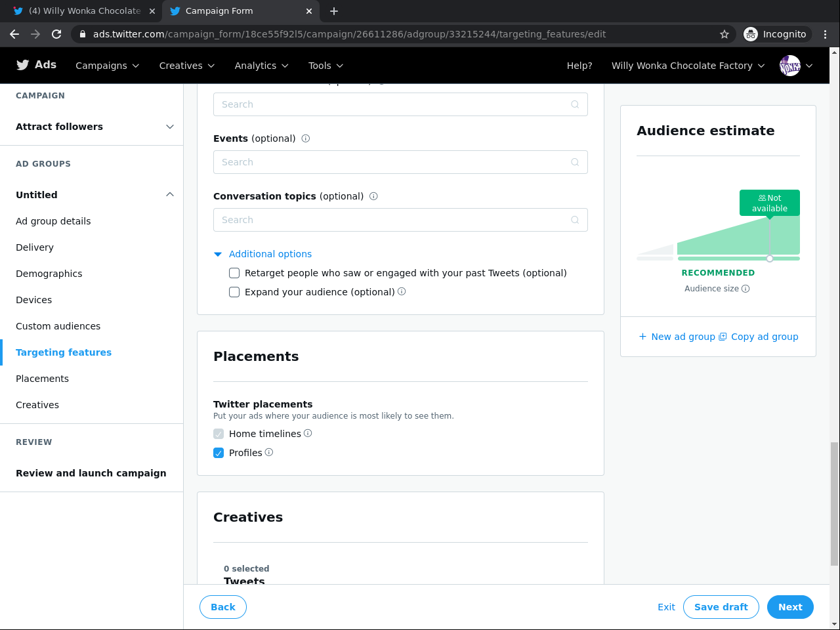Go to Demographics in the sidebar
Image resolution: width=840 pixels, height=630 pixels.
[x=49, y=274]
